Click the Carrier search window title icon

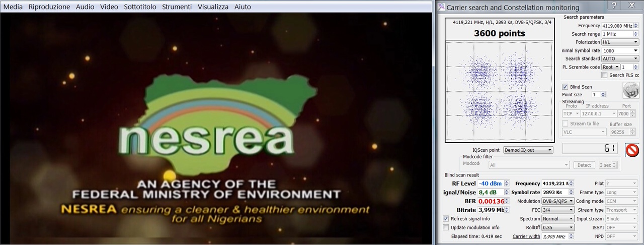441,7
